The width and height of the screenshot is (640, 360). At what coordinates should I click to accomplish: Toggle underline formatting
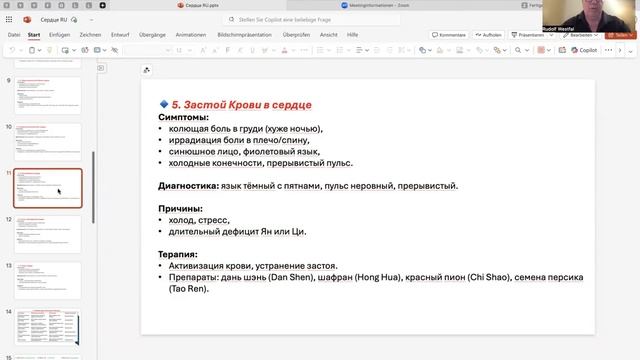pyautogui.click(x=252, y=50)
